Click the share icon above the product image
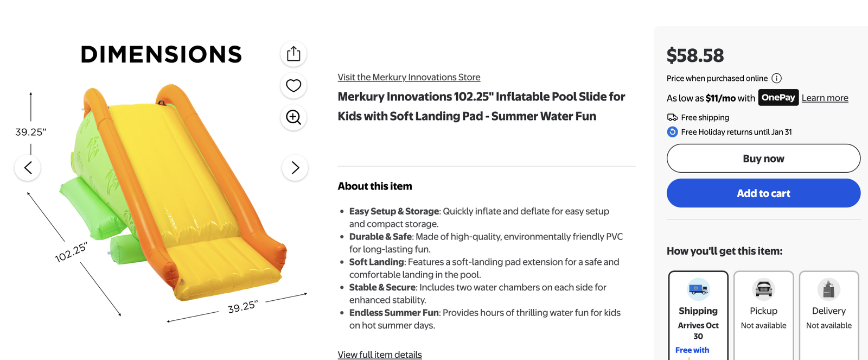868x360 pixels. [293, 54]
